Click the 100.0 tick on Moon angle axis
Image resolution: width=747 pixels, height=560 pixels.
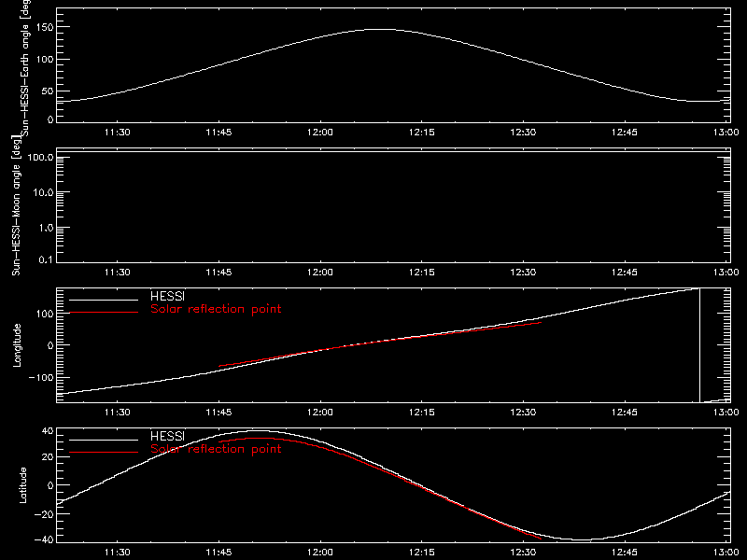click(41, 157)
